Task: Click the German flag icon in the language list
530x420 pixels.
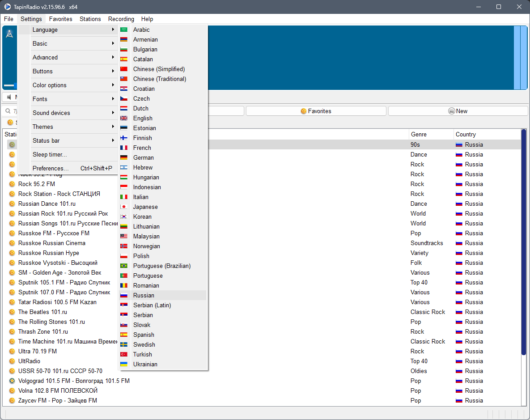Action: [x=123, y=157]
